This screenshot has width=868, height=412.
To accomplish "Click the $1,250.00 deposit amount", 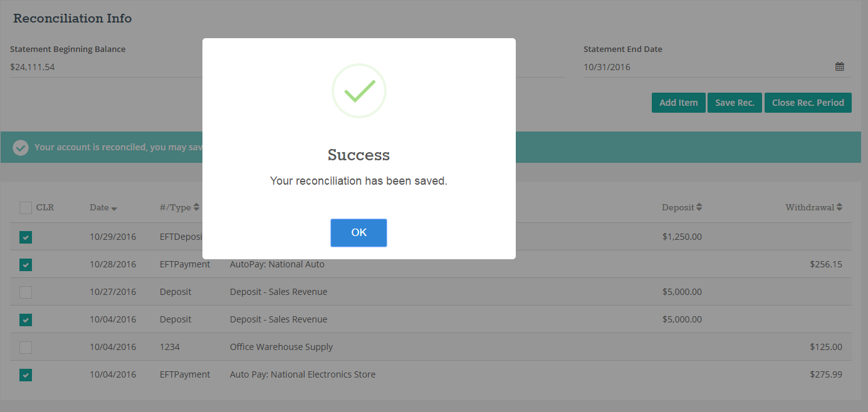I will pyautogui.click(x=682, y=237).
